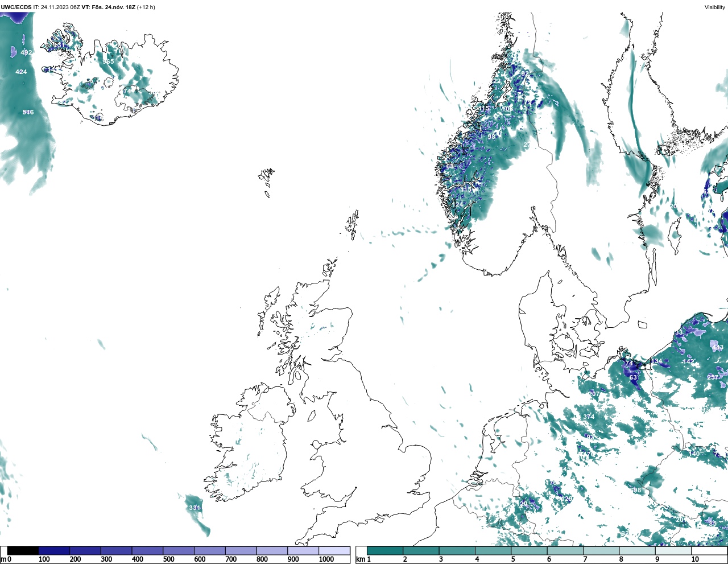Click the "331" value southwest of Ireland
728x564 pixels.
coord(195,508)
